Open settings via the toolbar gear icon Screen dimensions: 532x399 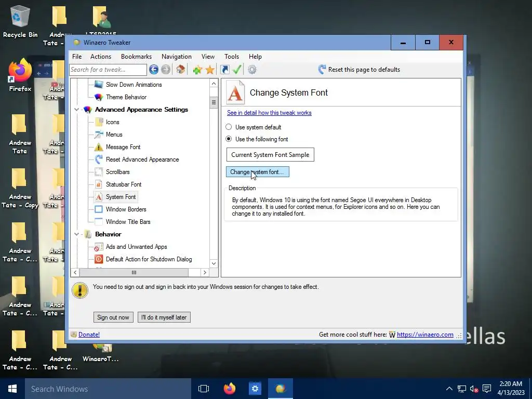[252, 70]
